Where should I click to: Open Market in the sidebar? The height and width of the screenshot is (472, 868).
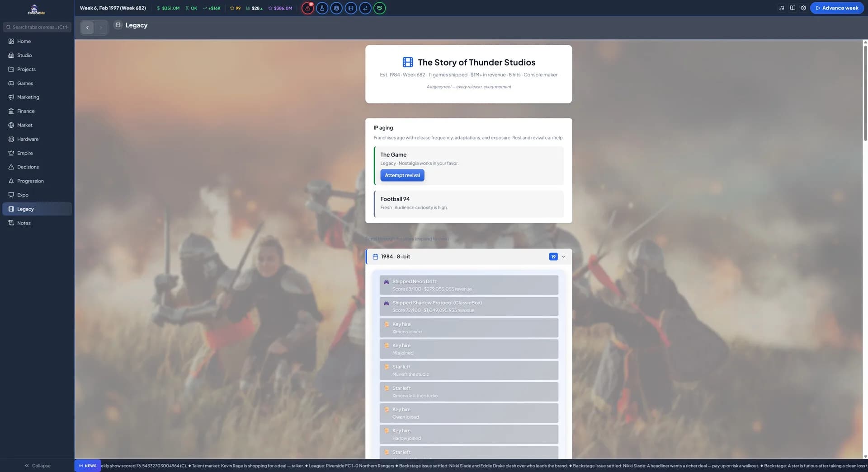click(x=37, y=126)
